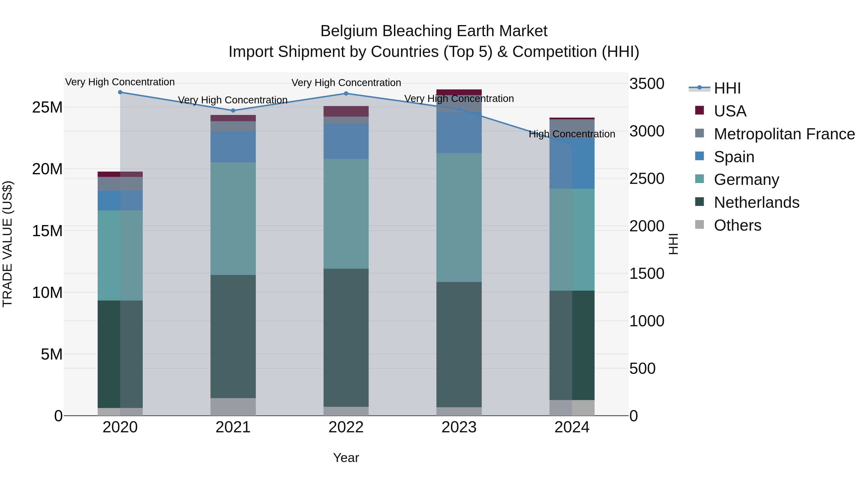This screenshot has width=868, height=488.
Task: Click the Spain blue legend swatch
Action: point(699,156)
